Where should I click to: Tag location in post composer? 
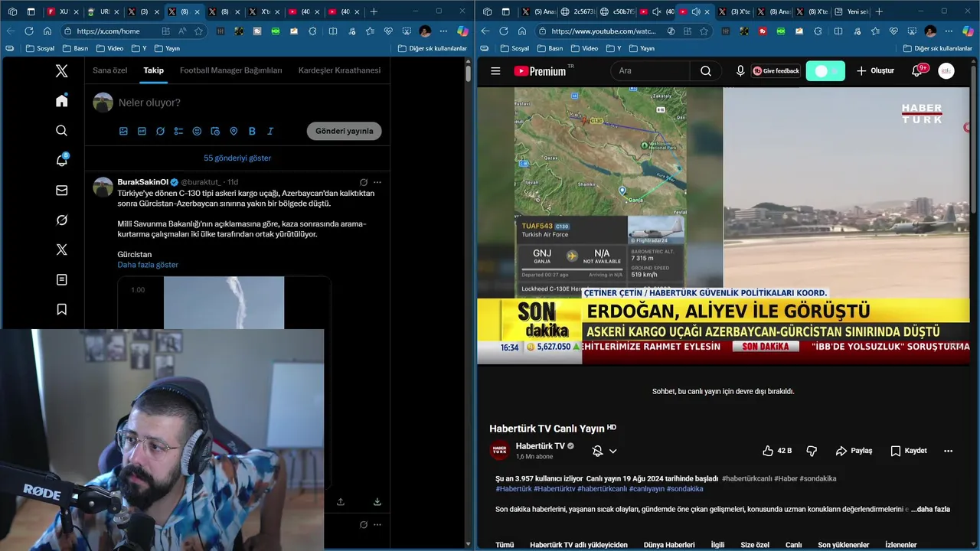coord(234,131)
